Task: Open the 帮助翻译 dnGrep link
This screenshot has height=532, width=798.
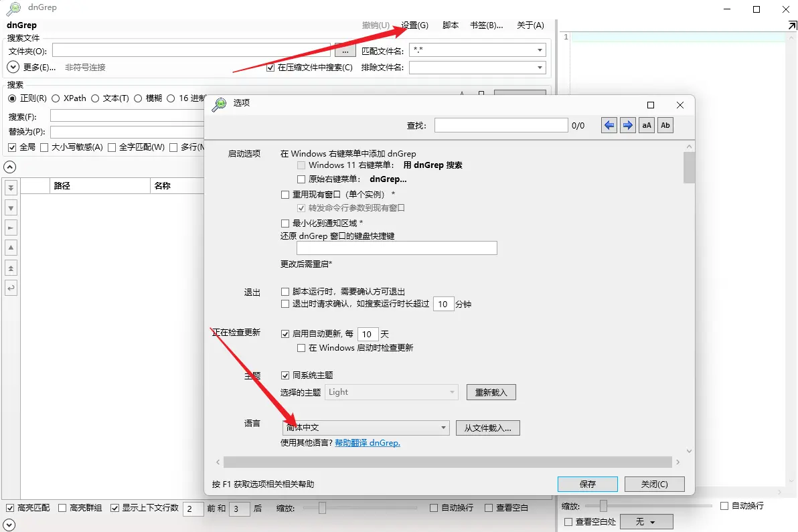Action: click(x=368, y=443)
